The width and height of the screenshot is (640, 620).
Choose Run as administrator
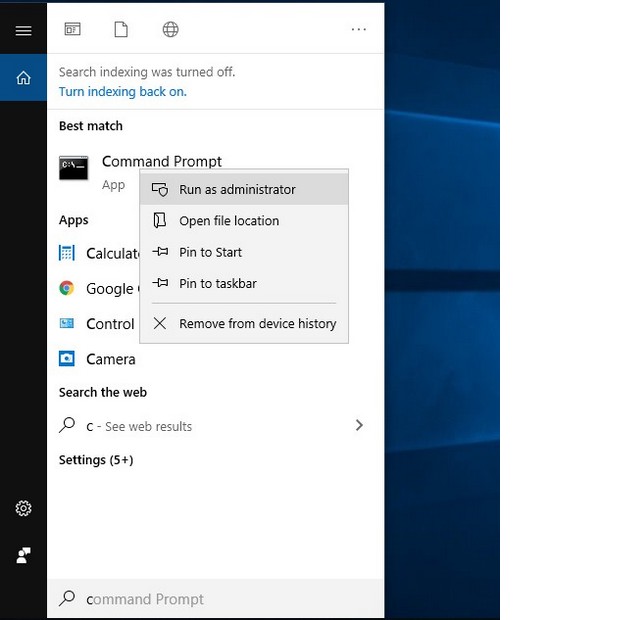coord(244,189)
